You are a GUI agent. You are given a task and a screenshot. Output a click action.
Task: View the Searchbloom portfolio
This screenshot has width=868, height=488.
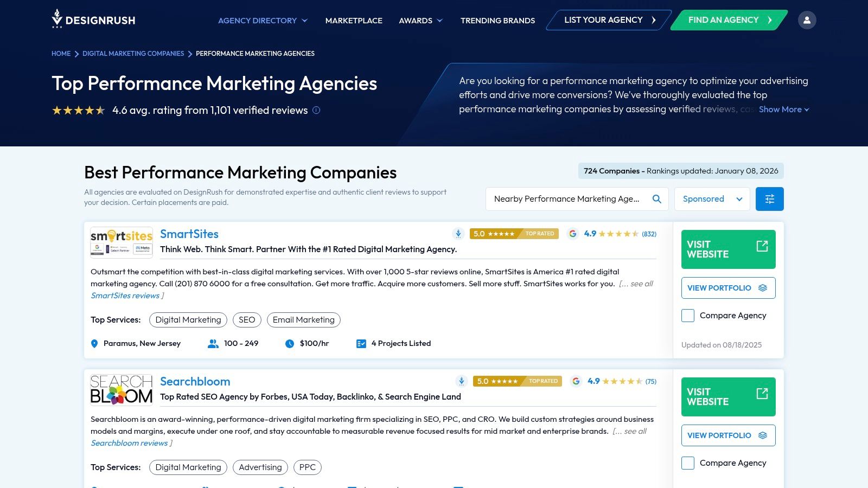[x=729, y=435]
